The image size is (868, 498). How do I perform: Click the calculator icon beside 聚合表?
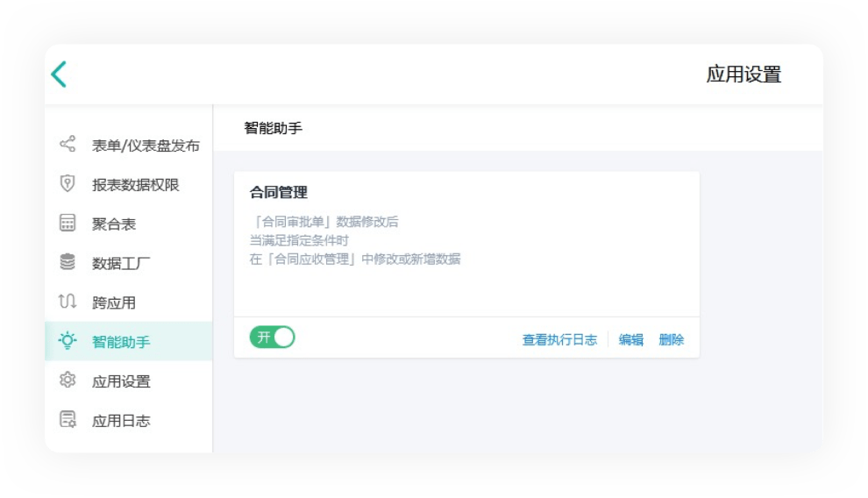(68, 224)
